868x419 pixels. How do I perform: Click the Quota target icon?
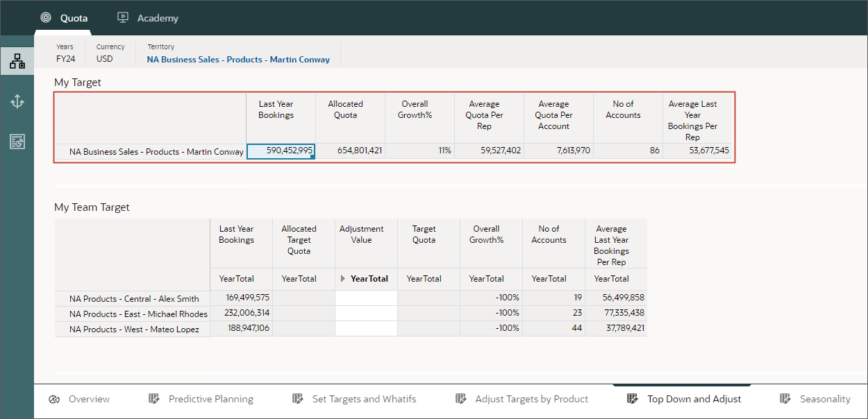[x=46, y=17]
